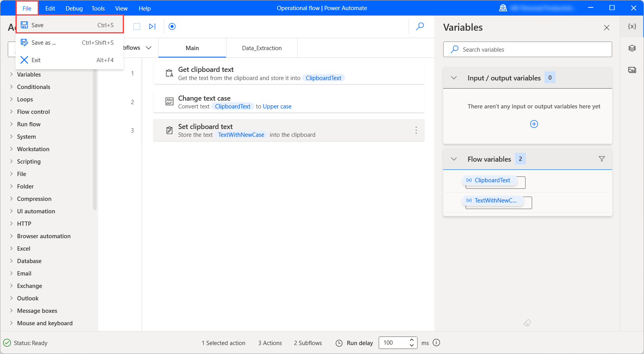This screenshot has width=644, height=354.
Task: Collapse Input / output variables section
Action: [x=454, y=78]
